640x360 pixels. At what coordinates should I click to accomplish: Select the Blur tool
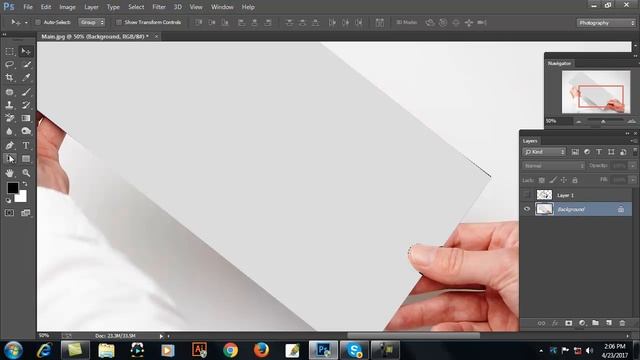(x=9, y=131)
